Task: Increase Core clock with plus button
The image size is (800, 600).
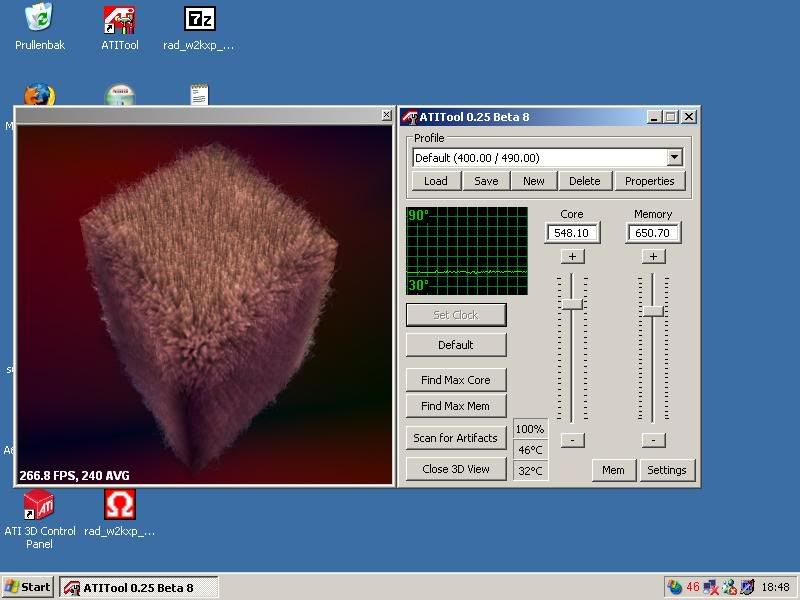Action: (572, 256)
